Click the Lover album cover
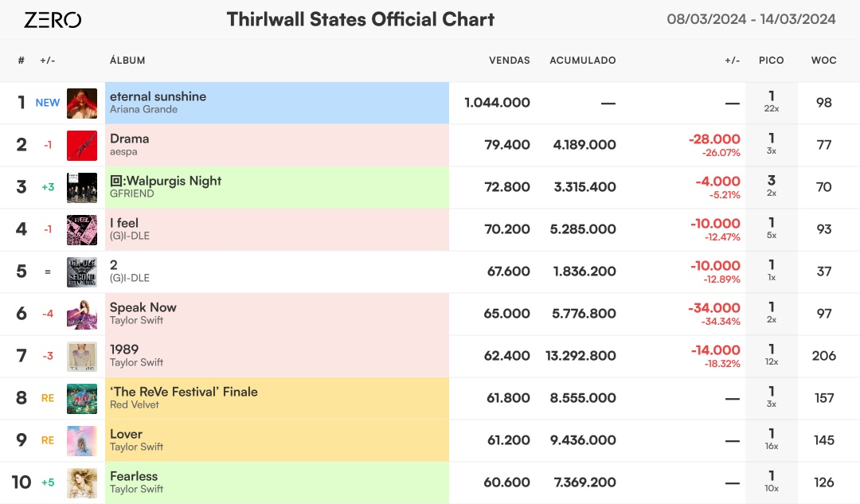The width and height of the screenshot is (860, 504). (82, 441)
